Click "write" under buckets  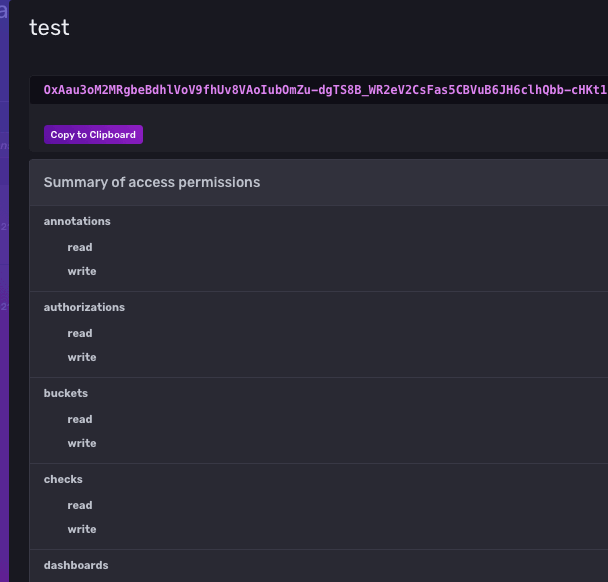pyautogui.click(x=82, y=443)
